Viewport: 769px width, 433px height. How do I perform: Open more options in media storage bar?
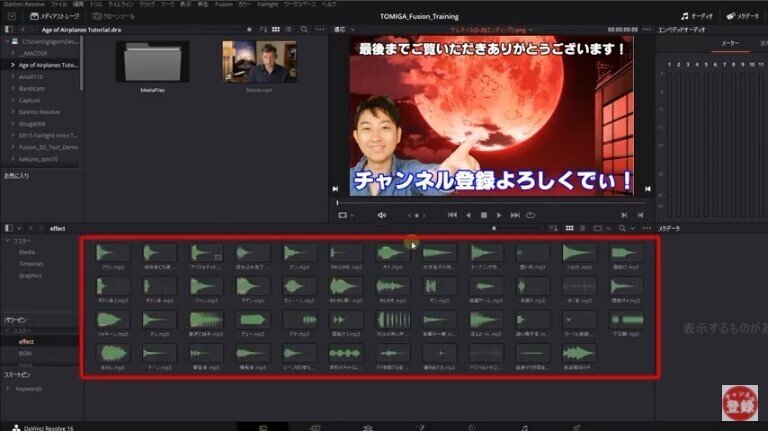tap(320, 29)
